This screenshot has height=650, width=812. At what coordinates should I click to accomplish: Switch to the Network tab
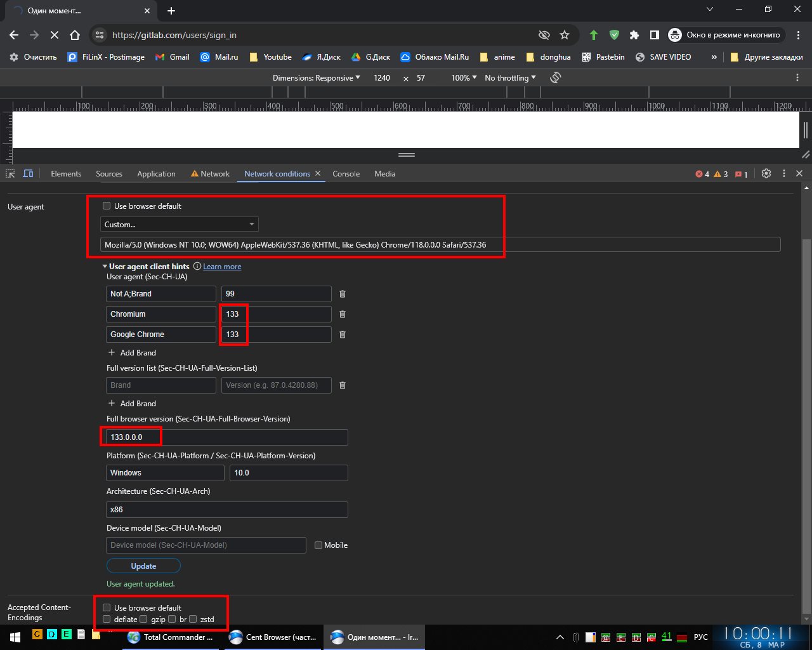point(210,174)
